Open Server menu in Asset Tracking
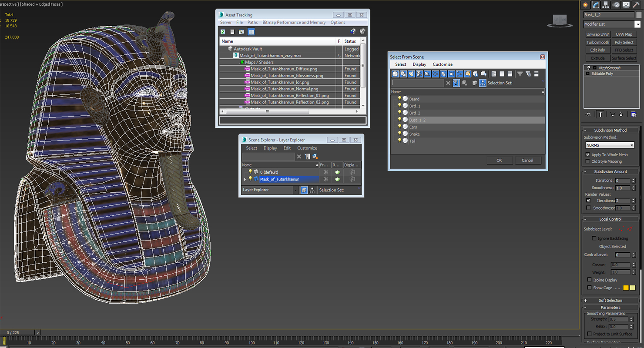Image resolution: width=644 pixels, height=348 pixels. click(x=226, y=23)
